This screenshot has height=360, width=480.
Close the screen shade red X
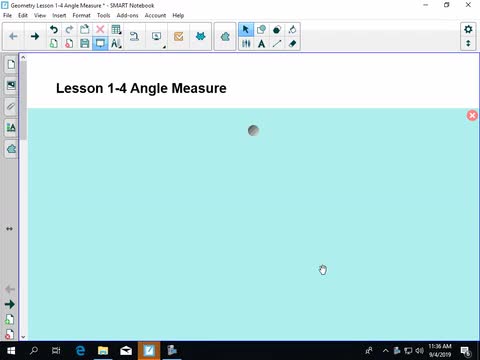point(472,115)
